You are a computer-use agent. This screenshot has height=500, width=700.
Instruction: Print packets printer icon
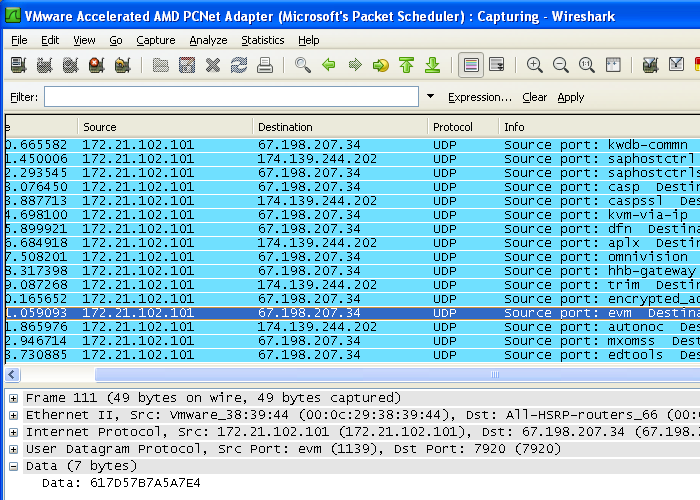265,65
